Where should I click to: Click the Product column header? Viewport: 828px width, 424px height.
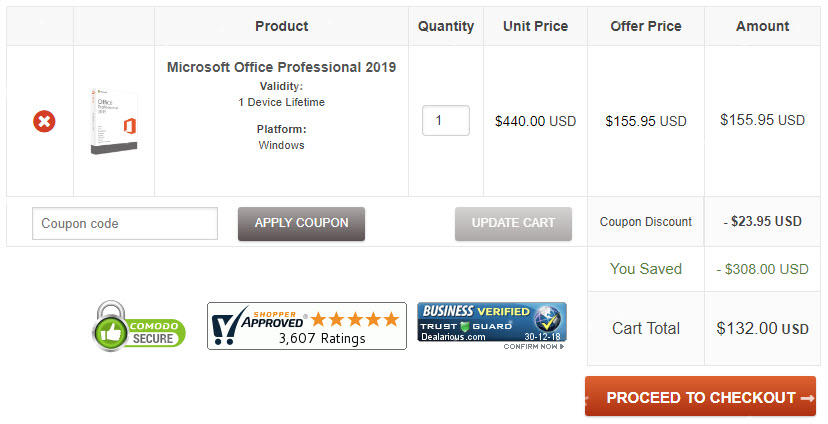click(x=281, y=26)
